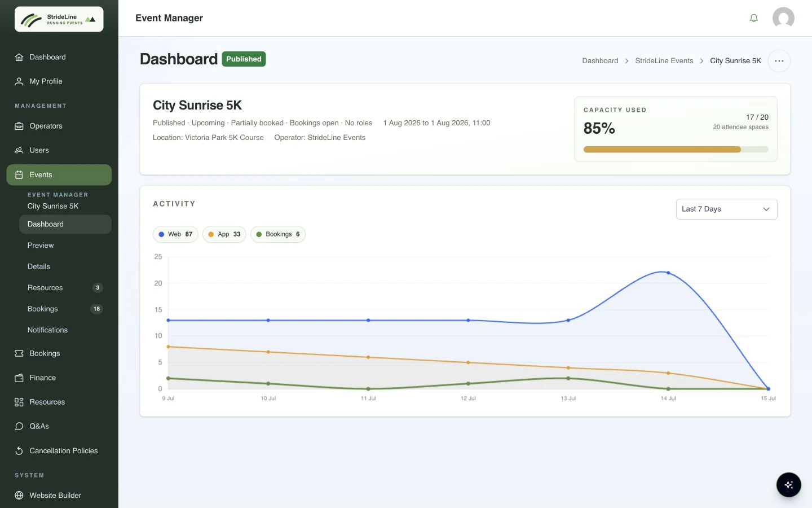Click the green Published status badge
The width and height of the screenshot is (812, 508).
point(244,59)
